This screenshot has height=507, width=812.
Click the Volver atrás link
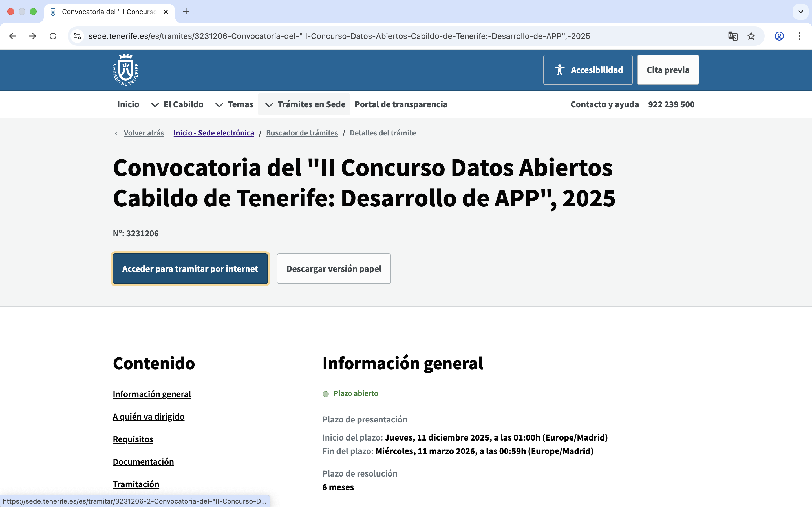coord(144,133)
